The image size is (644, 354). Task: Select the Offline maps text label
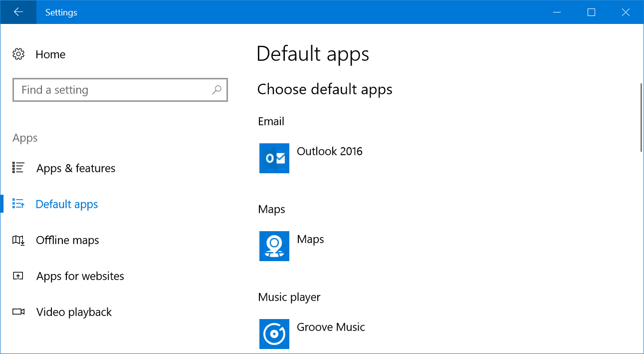tap(67, 240)
